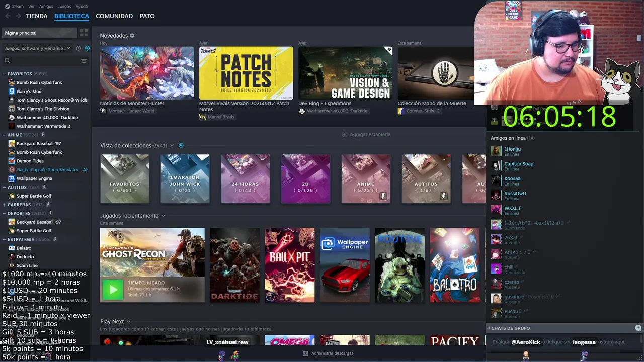Click the magnifier search icon in the sidebar

(x=7, y=61)
